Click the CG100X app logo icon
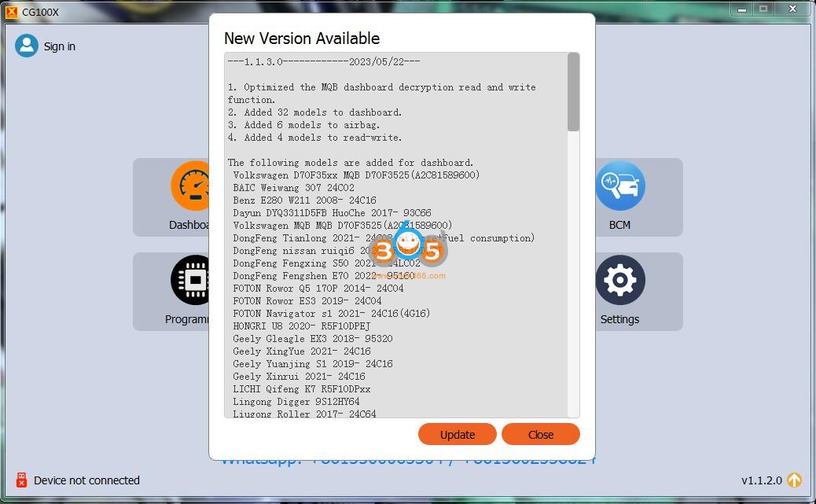This screenshot has height=504, width=816. click(x=12, y=12)
